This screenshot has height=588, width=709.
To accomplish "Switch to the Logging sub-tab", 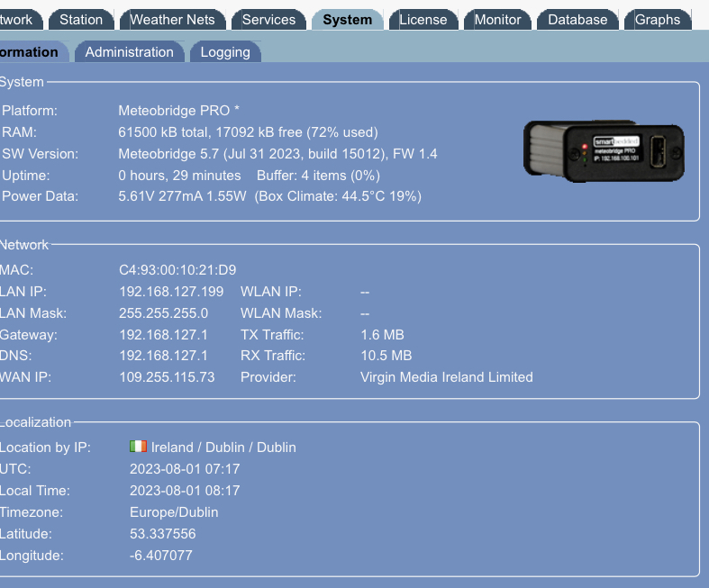I will pos(225,52).
